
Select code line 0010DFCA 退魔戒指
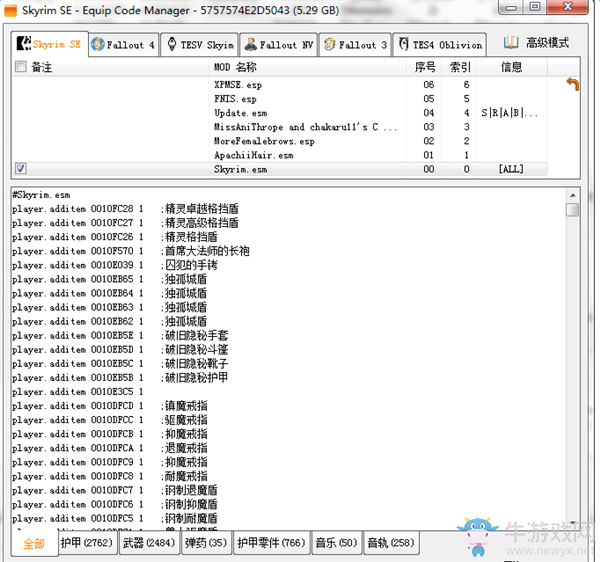pyautogui.click(x=110, y=448)
